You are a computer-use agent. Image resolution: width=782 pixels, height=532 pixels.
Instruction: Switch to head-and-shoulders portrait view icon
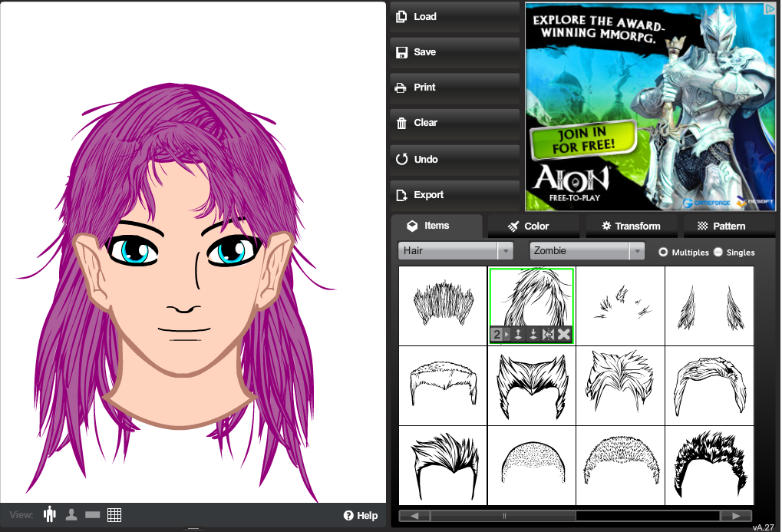tap(71, 515)
